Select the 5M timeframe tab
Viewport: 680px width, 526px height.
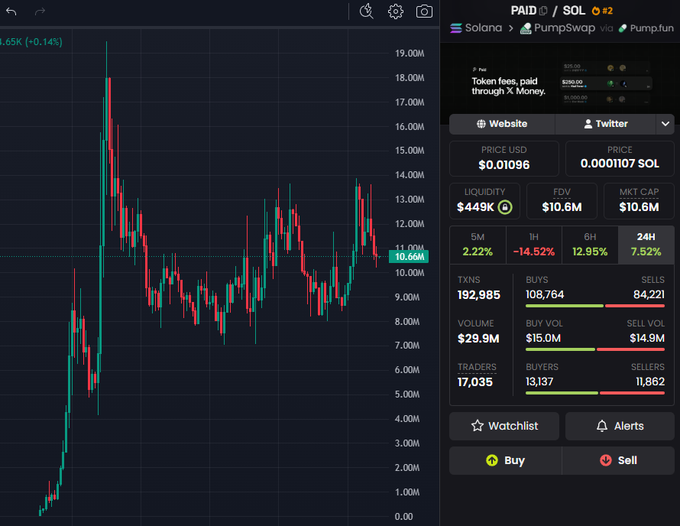click(477, 245)
